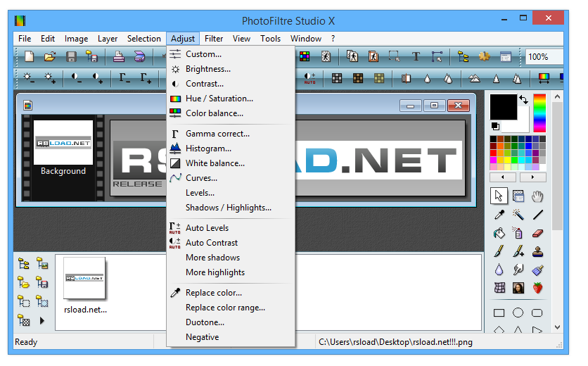Viewport: 588px width, 366px height.
Task: Click the tool palette scroll down arrow
Action: pyautogui.click(x=557, y=327)
